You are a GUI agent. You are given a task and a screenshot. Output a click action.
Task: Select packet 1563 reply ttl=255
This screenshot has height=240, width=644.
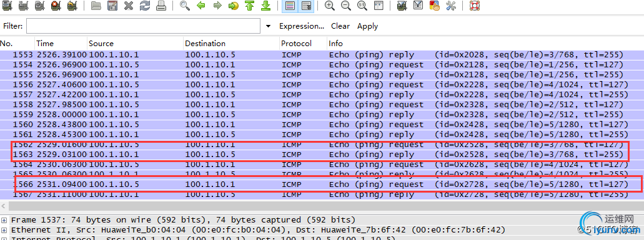coord(322,155)
